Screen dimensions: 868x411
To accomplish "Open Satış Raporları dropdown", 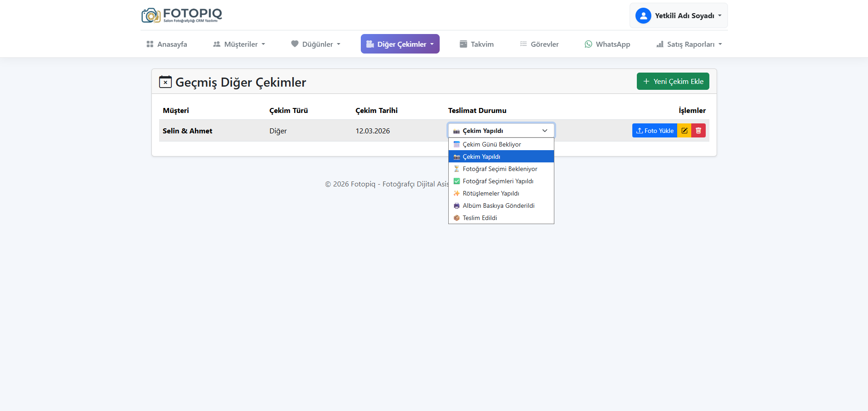I will [x=689, y=44].
